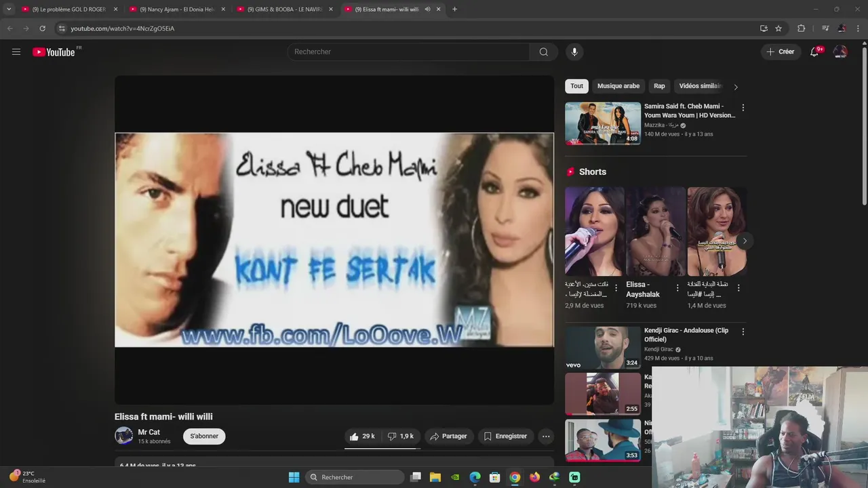
Task: Click the YouTube Rechercher search field
Action: (409, 52)
